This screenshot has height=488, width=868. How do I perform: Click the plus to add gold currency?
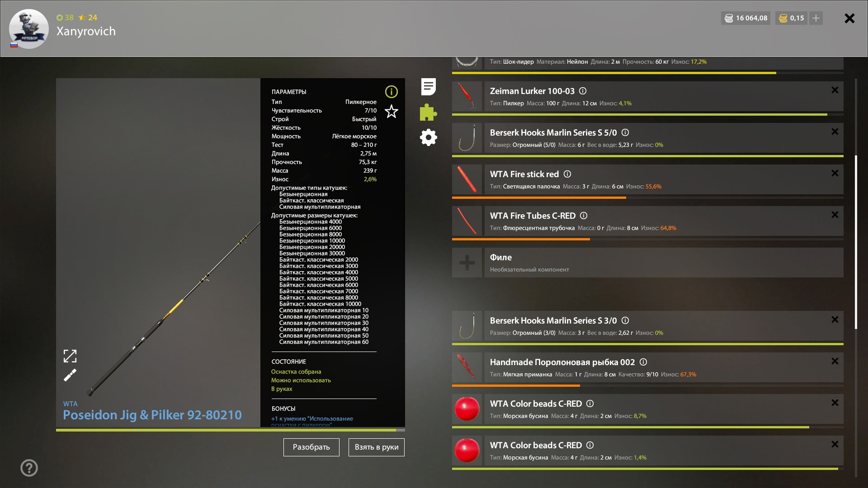pos(816,18)
